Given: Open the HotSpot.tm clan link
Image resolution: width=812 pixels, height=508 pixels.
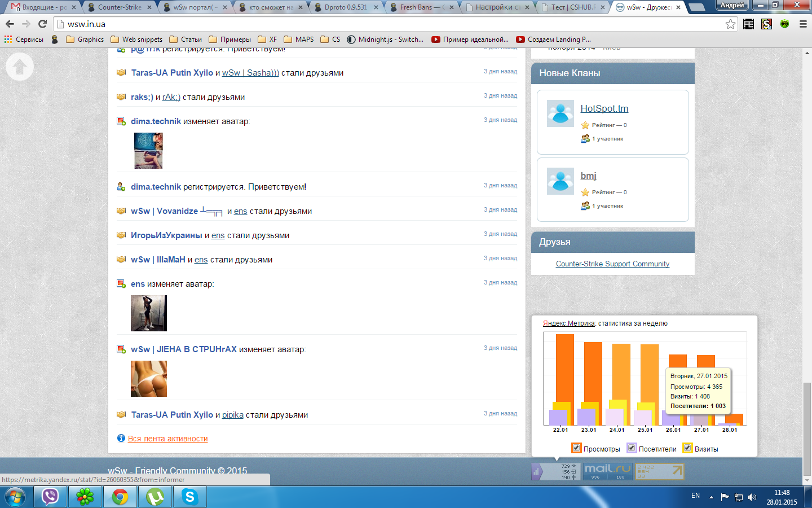Looking at the screenshot, I should pyautogui.click(x=604, y=108).
